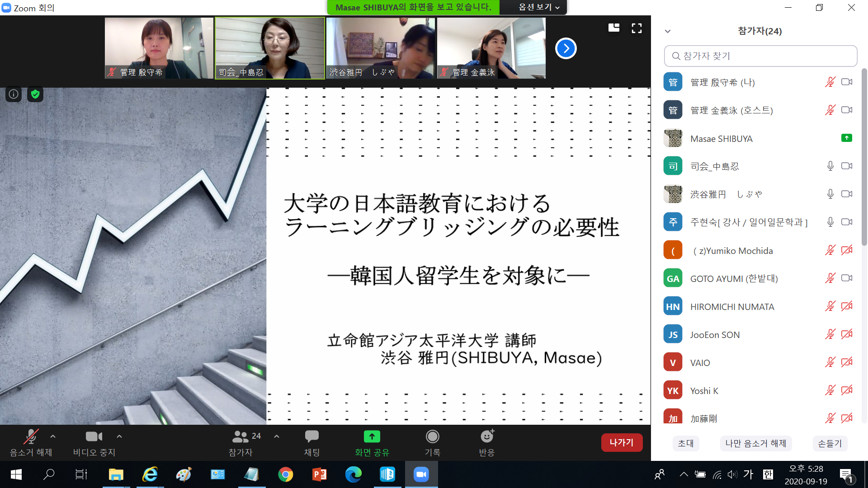Viewport: 868px width, 488px height.
Task: Click the green encryption shield icon
Action: tap(35, 94)
